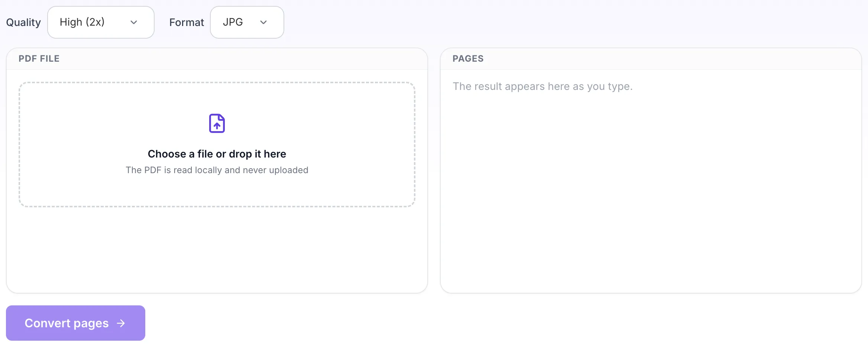Click the Quality label
This screenshot has width=868, height=347.
(x=23, y=23)
